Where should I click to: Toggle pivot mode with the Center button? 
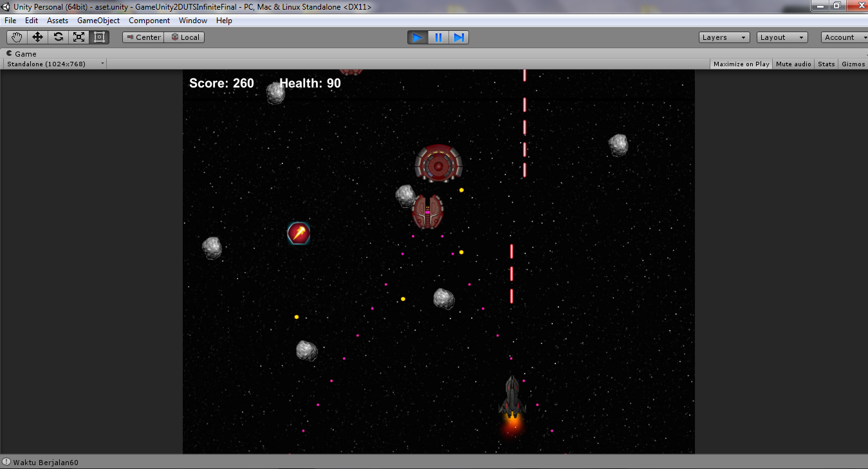click(x=142, y=37)
